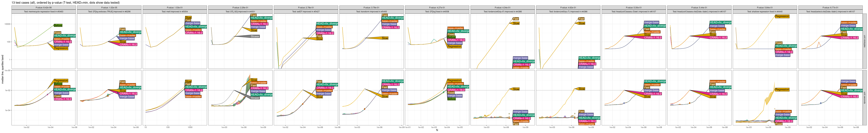Click the 'unit: seconds' row strip
The height and width of the screenshot is (133, 868).
point(865,98)
